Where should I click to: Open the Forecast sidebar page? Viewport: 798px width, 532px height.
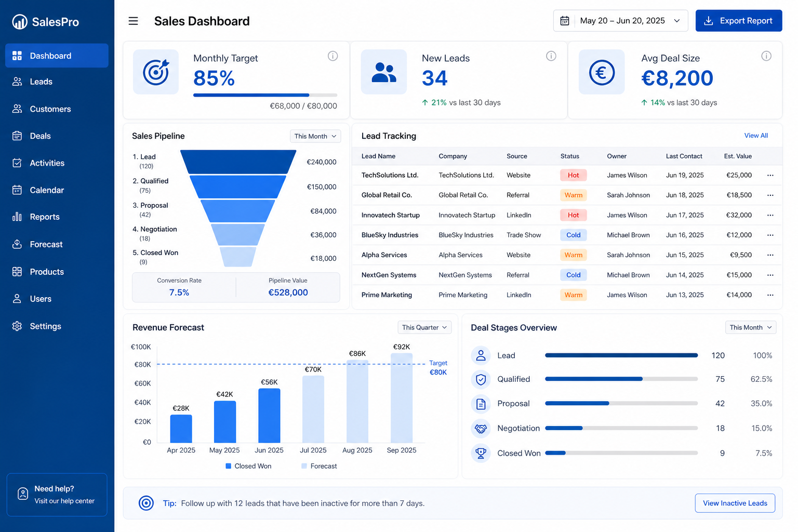57,244
